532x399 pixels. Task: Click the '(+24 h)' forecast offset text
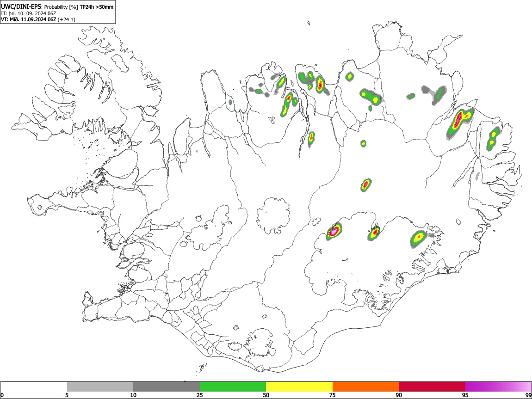tap(67, 19)
